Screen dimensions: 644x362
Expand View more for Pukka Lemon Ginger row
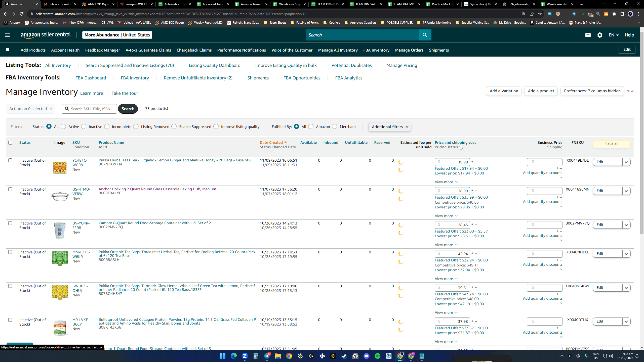446,182
